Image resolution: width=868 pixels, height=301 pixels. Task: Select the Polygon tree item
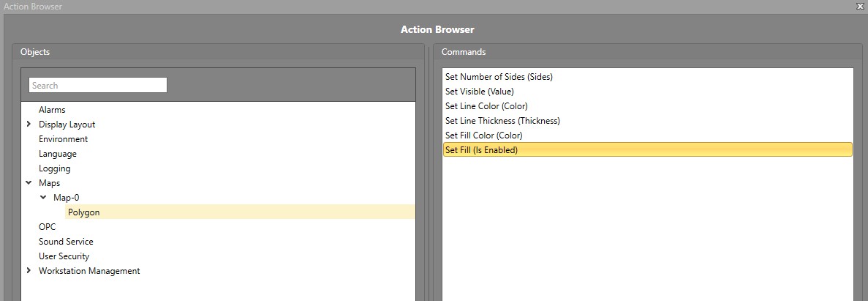point(83,212)
